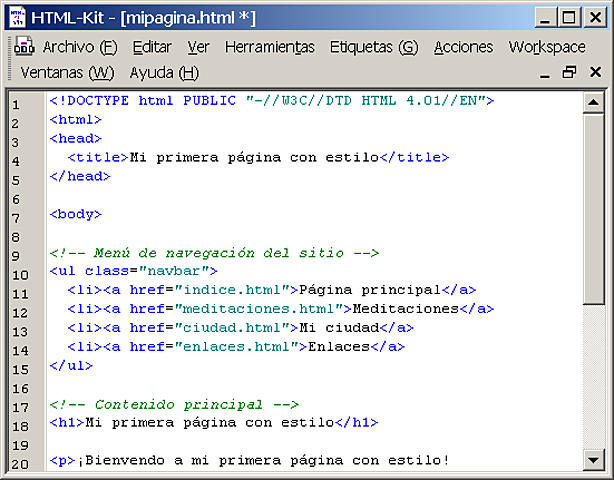The width and height of the screenshot is (614, 480).
Task: Open the Herramientas menu
Action: 269,47
